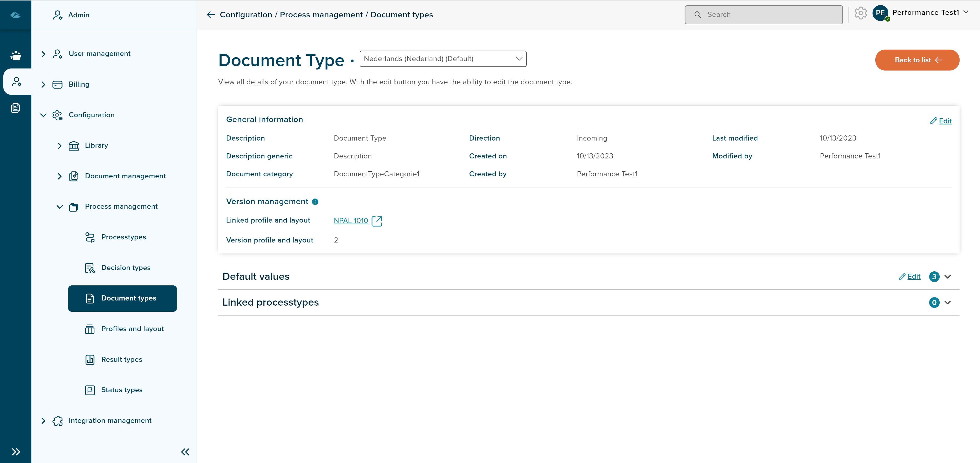Click the Back to list button

917,60
